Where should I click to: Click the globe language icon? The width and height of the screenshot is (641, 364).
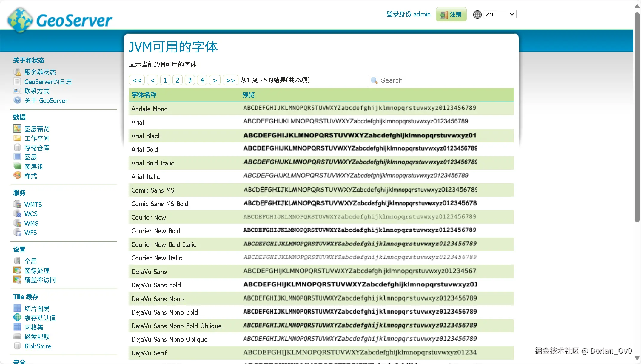point(477,14)
